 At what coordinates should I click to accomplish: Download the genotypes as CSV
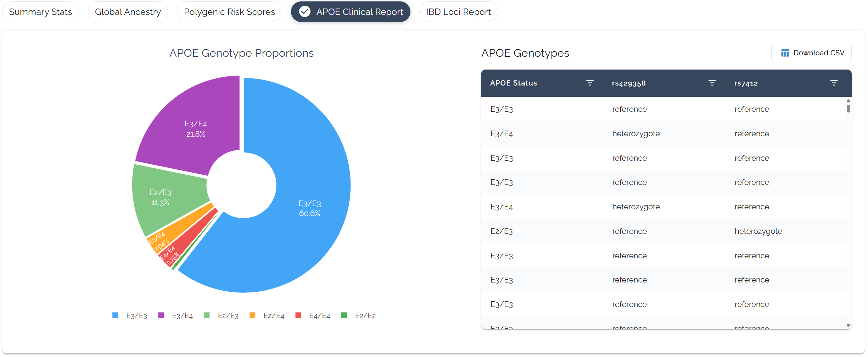coord(811,53)
